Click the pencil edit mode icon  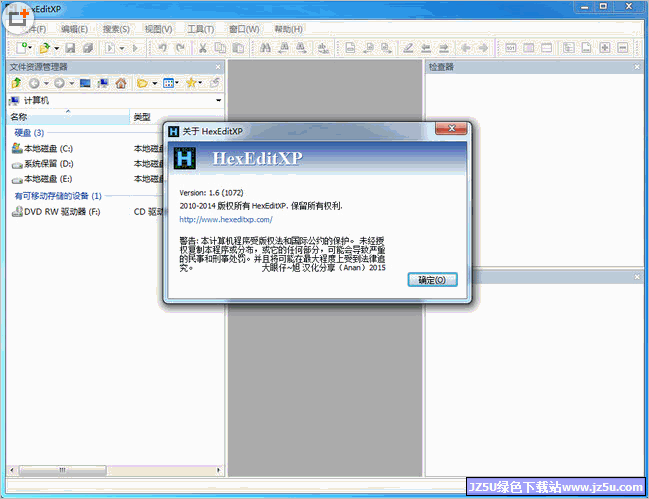click(408, 48)
